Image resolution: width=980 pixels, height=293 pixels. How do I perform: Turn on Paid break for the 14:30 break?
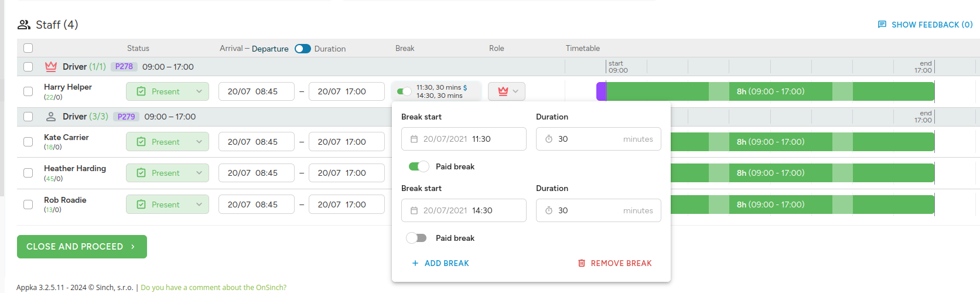point(416,238)
